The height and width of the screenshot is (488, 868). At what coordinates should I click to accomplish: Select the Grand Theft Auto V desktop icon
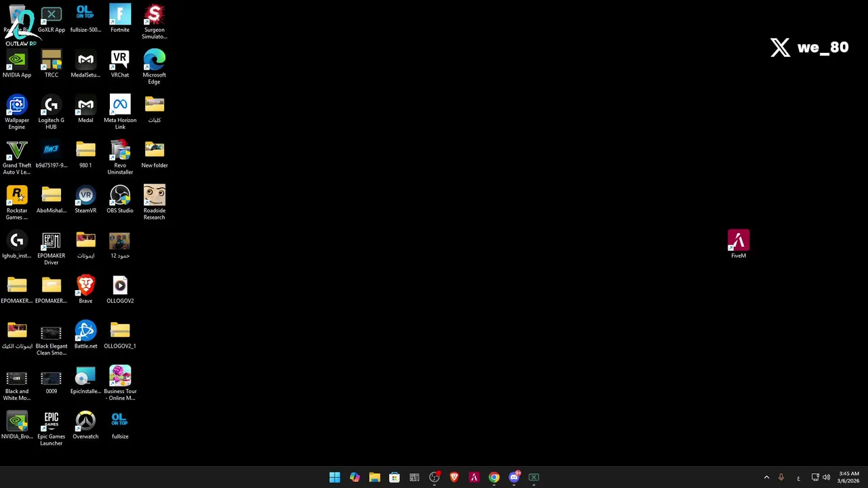(17, 157)
